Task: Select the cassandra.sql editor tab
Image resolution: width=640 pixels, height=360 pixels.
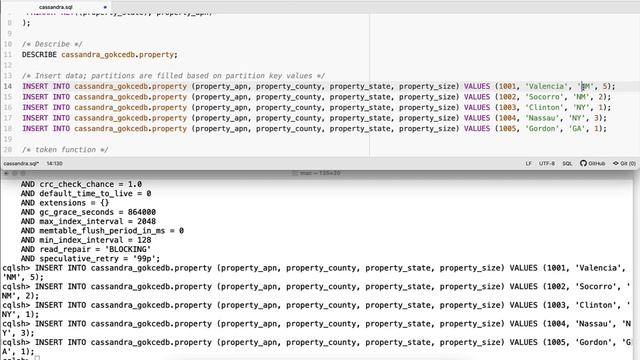Action: coord(56,7)
